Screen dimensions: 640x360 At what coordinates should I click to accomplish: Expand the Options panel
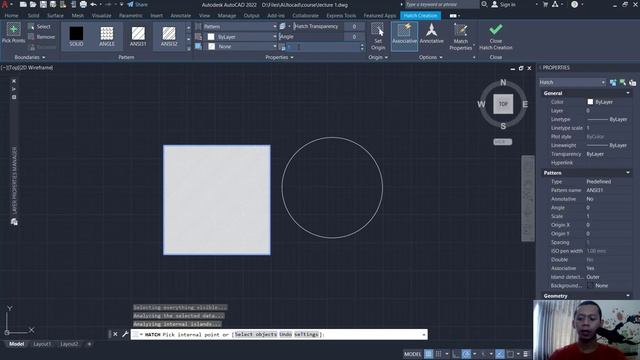tap(431, 58)
